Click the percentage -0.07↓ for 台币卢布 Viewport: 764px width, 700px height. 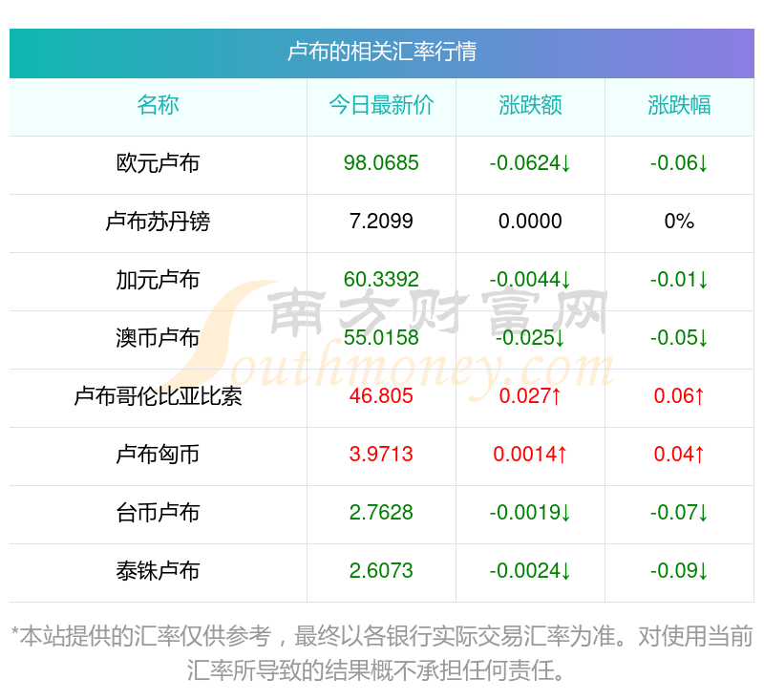(x=679, y=513)
